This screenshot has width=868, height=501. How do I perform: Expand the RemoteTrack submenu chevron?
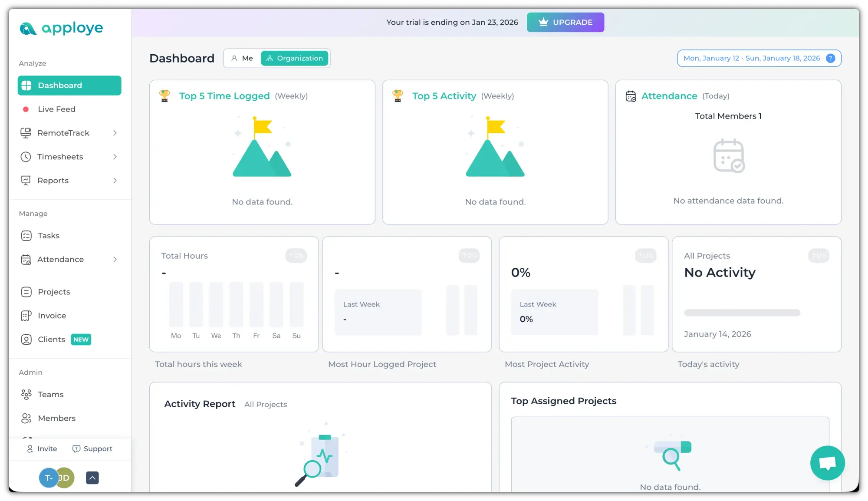point(115,133)
